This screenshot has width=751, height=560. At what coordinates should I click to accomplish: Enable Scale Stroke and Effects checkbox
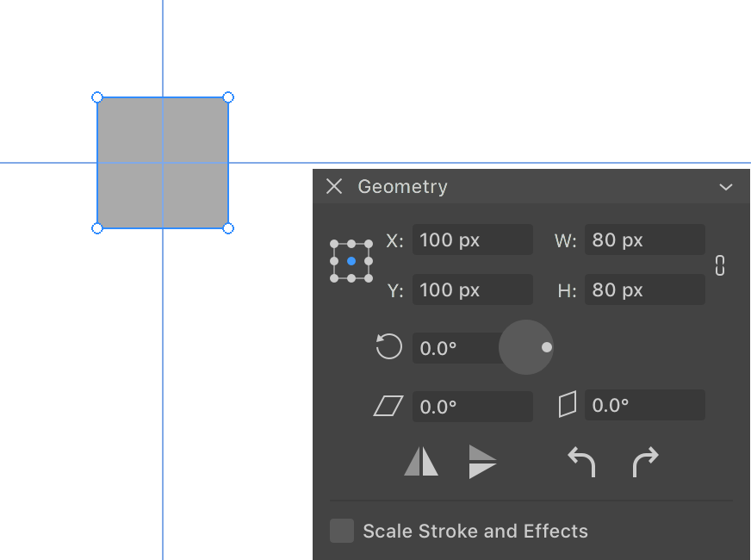(x=342, y=531)
